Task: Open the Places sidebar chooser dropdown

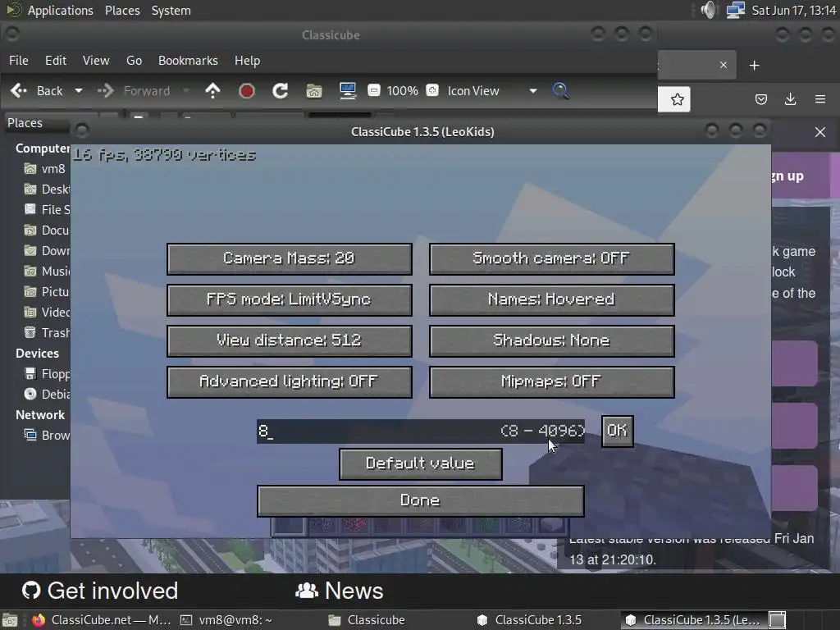Action: click(x=38, y=123)
